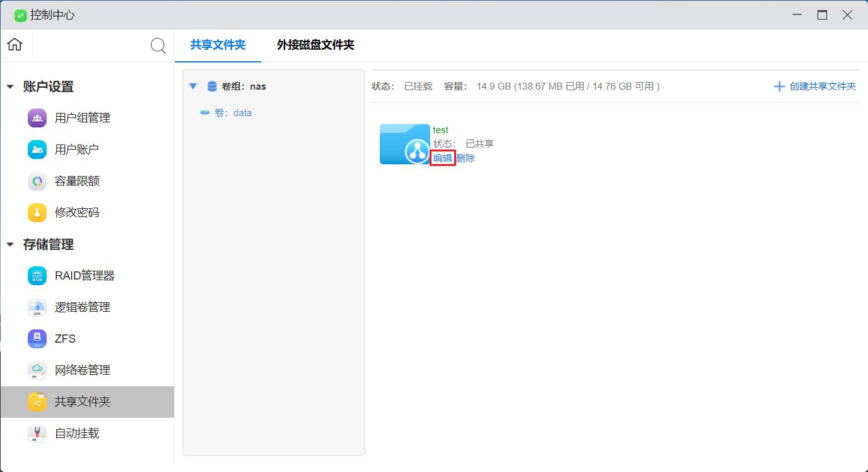Select the 容量限额 quota icon
Viewport: 868px width, 472px height.
point(37,181)
